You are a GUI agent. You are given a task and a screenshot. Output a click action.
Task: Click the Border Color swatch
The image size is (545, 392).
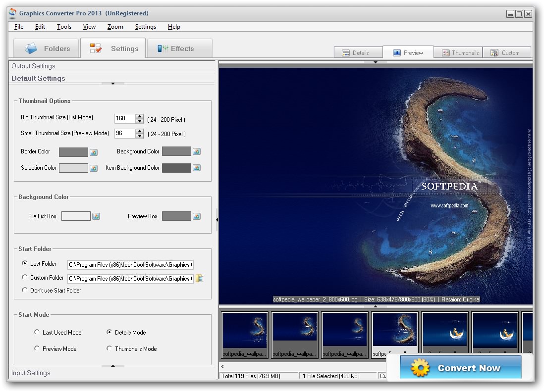73,152
